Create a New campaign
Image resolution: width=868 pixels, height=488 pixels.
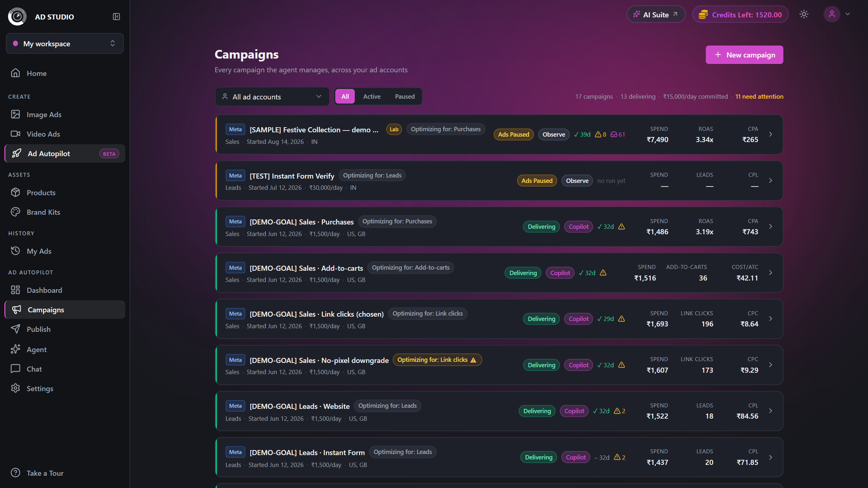[x=744, y=55]
